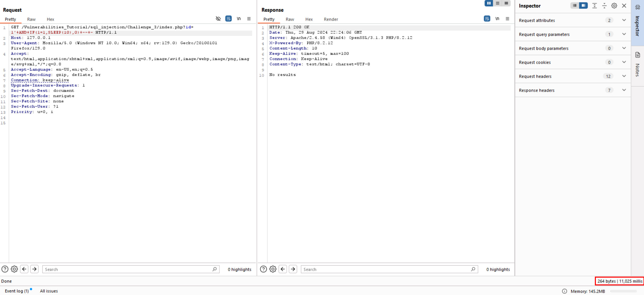This screenshot has height=295, width=644.
Task: Open Notes sidebar tab
Action: (637, 66)
